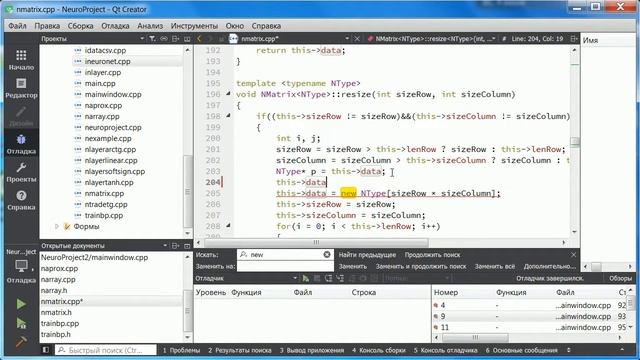The width and height of the screenshot is (640, 360).
Task: Open 2 Результаты поиска output tab
Action: 240,350
